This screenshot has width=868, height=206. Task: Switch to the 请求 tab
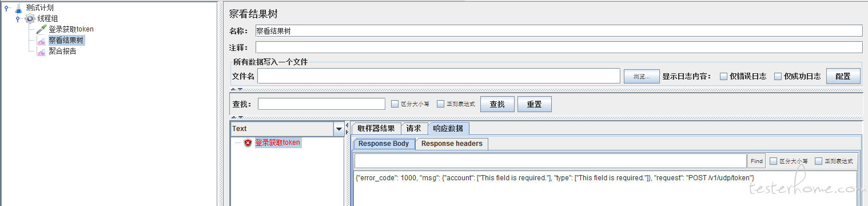[414, 129]
